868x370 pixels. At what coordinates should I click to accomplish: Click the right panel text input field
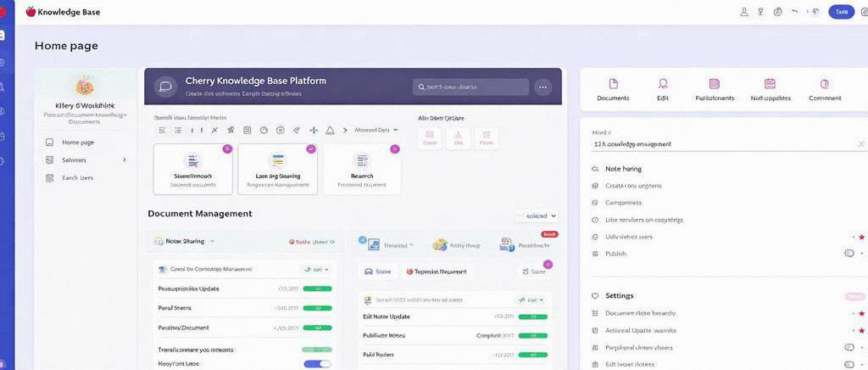pyautogui.click(x=728, y=143)
